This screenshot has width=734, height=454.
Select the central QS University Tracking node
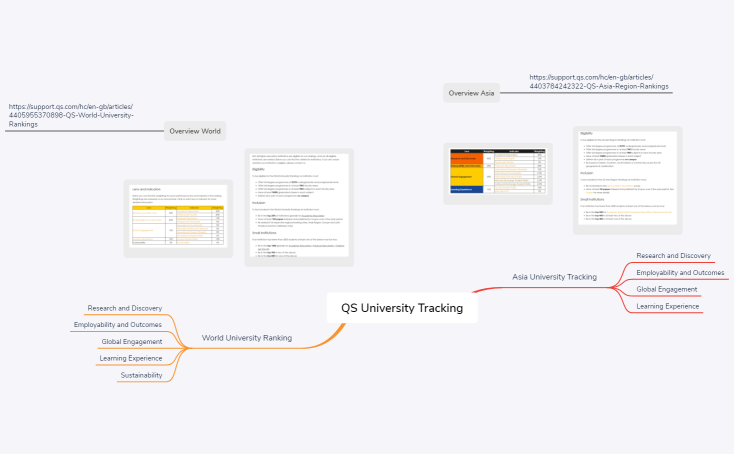402,308
